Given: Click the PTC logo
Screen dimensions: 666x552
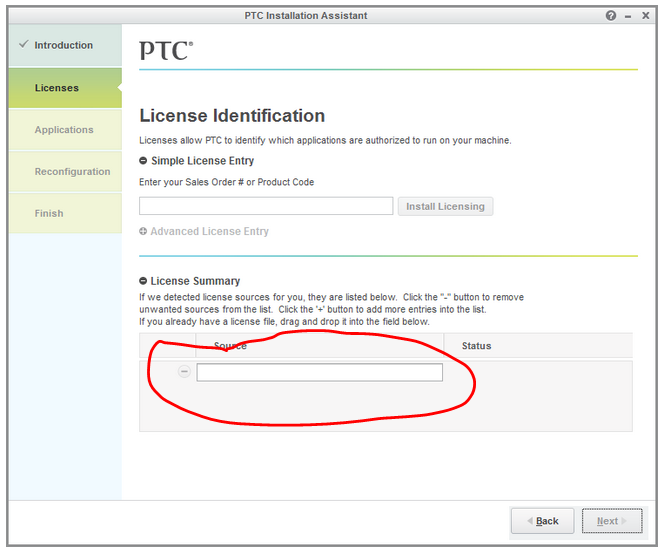Looking at the screenshot, I should [166, 51].
